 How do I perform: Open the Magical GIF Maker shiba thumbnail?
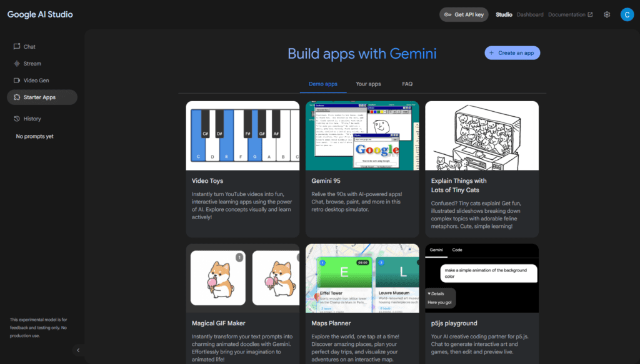coord(242,278)
